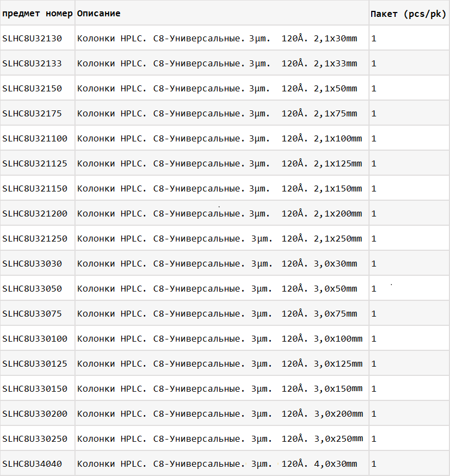The height and width of the screenshot is (476, 450).
Task: Click the Описание column header
Action: tap(98, 14)
